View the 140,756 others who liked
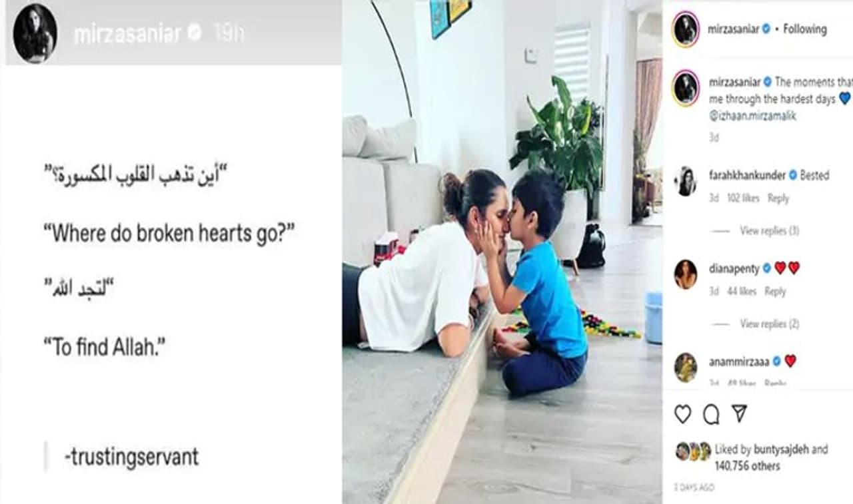 (x=747, y=466)
